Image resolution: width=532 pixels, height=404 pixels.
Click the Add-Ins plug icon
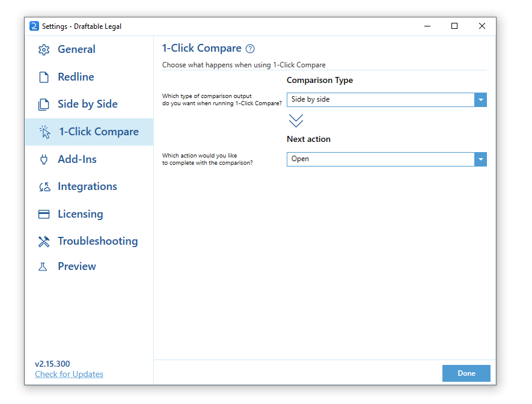[44, 159]
